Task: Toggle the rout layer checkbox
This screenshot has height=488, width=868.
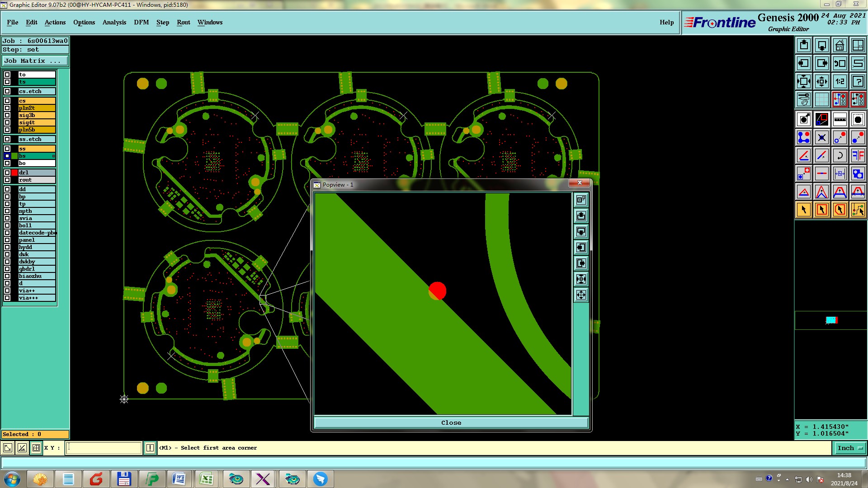Action: 7,180
